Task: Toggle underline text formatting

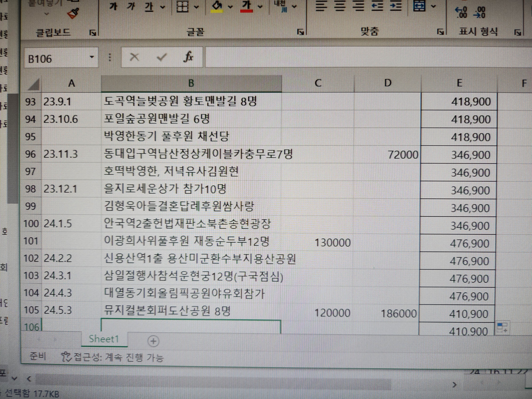Action: pos(149,7)
